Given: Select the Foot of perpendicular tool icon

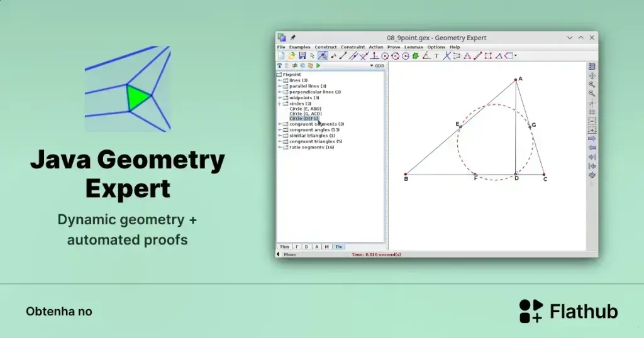Looking at the screenshot, I should pos(374,56).
